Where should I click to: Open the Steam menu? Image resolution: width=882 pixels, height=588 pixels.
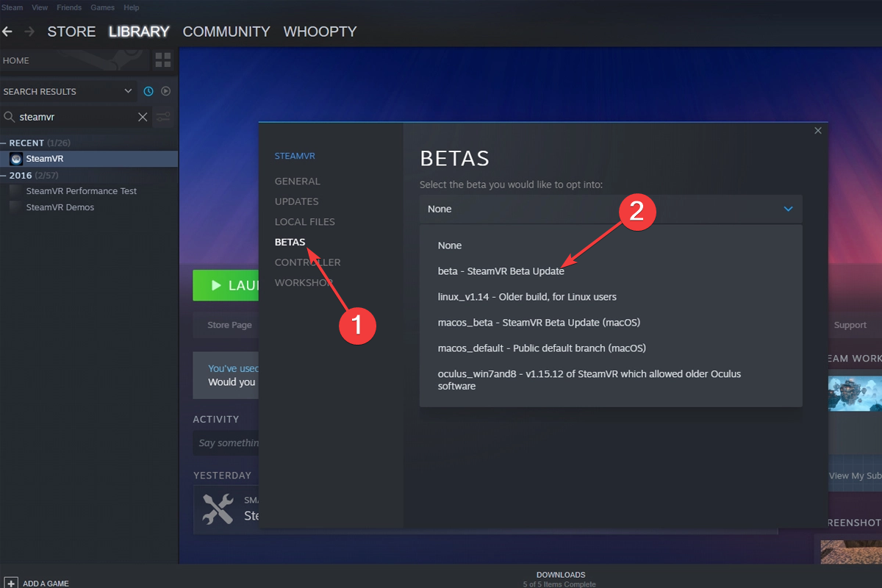(x=12, y=7)
